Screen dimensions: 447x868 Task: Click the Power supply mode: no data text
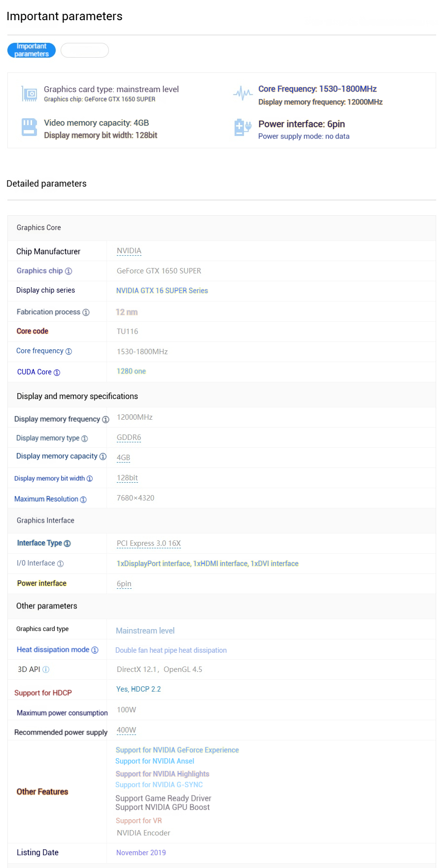pyautogui.click(x=304, y=136)
